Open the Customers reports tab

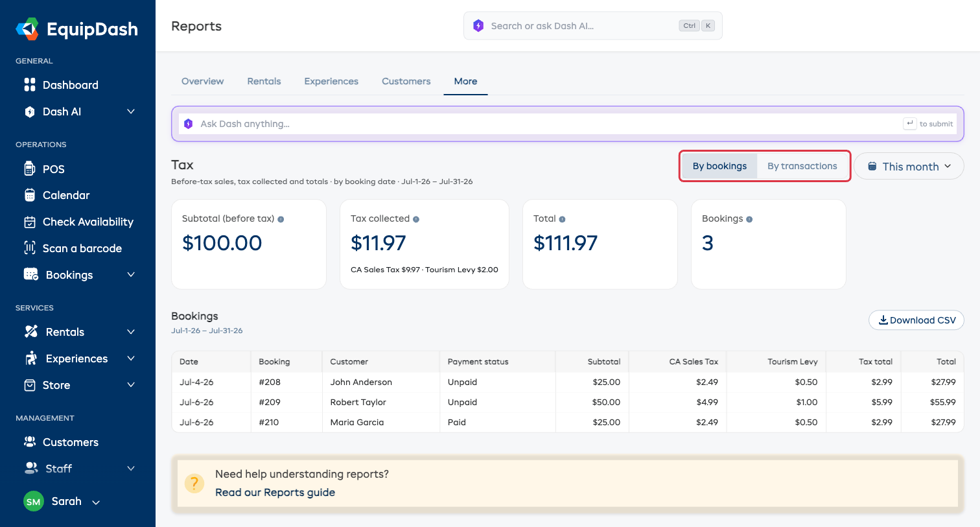click(406, 81)
